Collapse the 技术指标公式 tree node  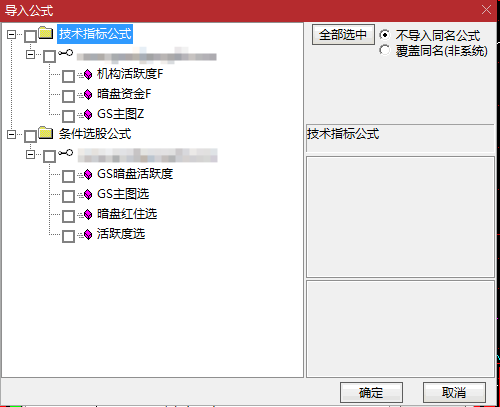(12, 34)
